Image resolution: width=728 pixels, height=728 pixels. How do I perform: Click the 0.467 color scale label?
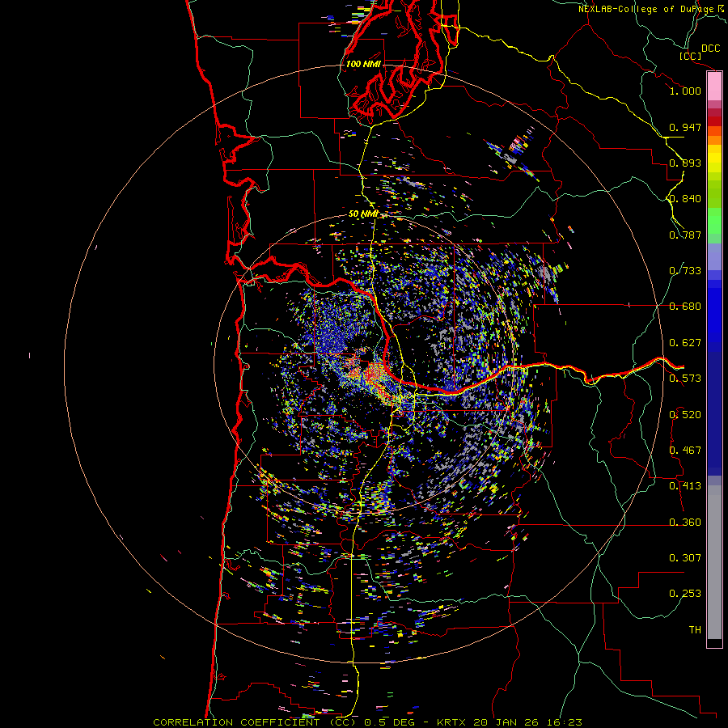tap(685, 451)
